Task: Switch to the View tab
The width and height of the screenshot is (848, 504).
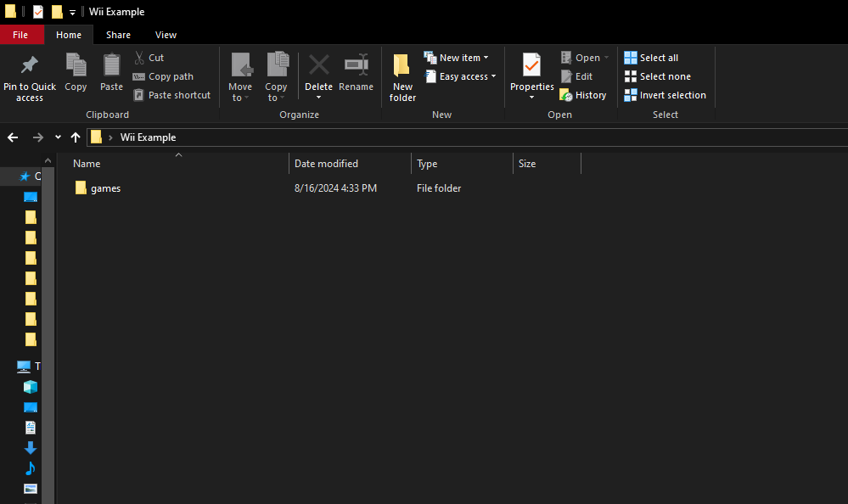Action: tap(166, 35)
